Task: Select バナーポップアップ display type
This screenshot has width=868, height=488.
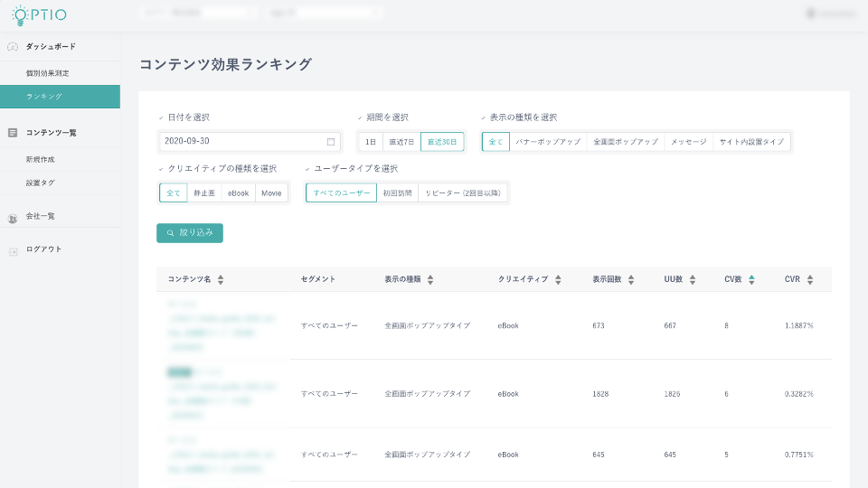Action: tap(548, 142)
